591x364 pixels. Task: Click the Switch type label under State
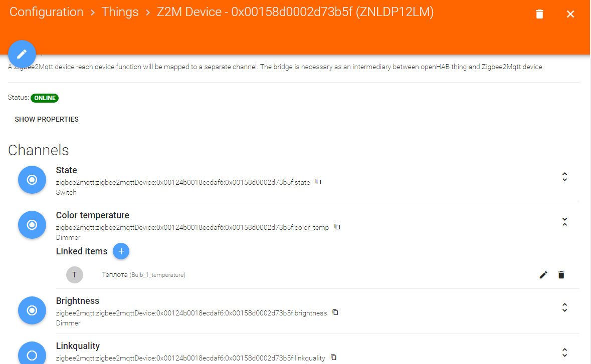(66, 192)
